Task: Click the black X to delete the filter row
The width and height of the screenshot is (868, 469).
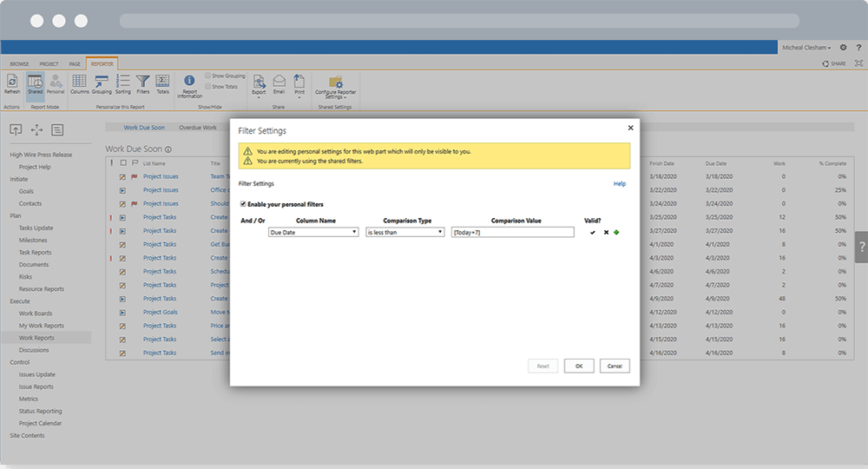Action: (605, 233)
